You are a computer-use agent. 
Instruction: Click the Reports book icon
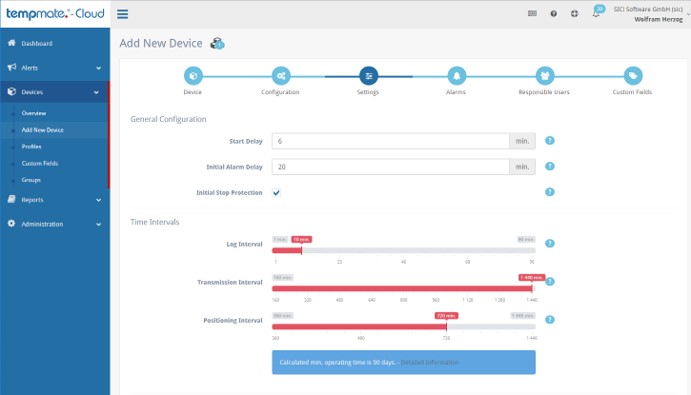11,199
